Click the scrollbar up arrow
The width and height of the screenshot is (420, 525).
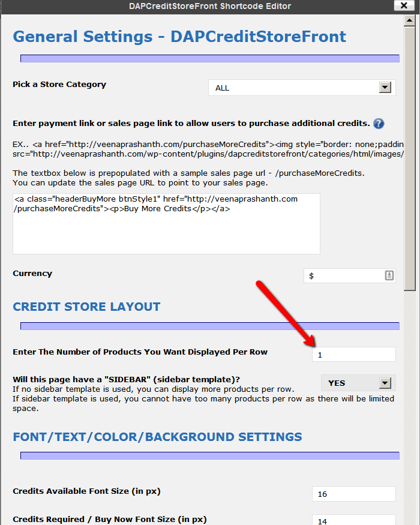[x=410, y=21]
